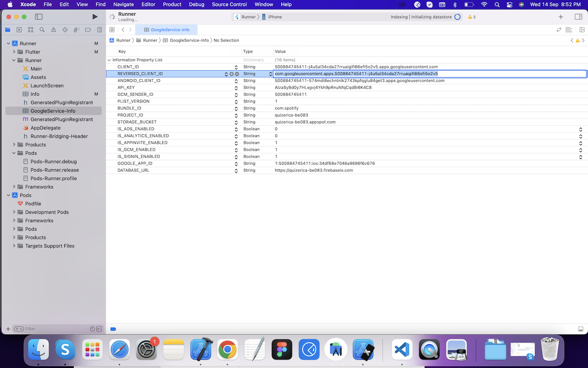The height and width of the screenshot is (368, 588).
Task: Show only source-controlled files filter
Action: pyautogui.click(x=99, y=329)
